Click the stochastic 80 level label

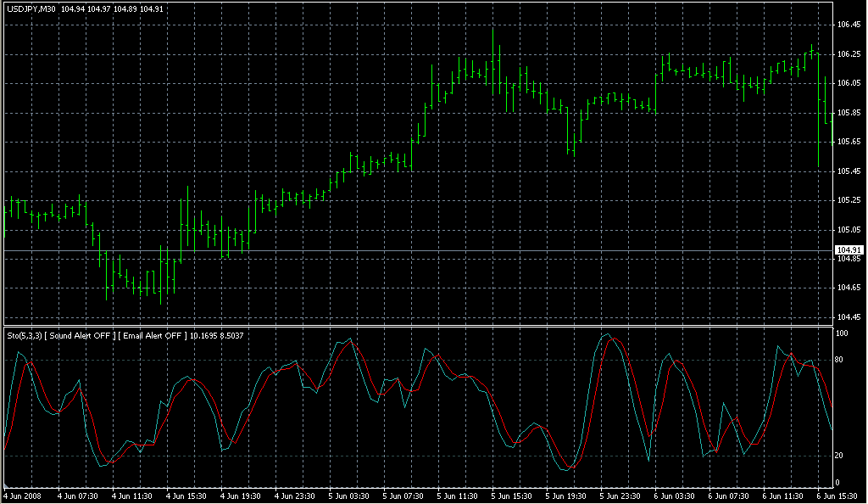(x=841, y=361)
